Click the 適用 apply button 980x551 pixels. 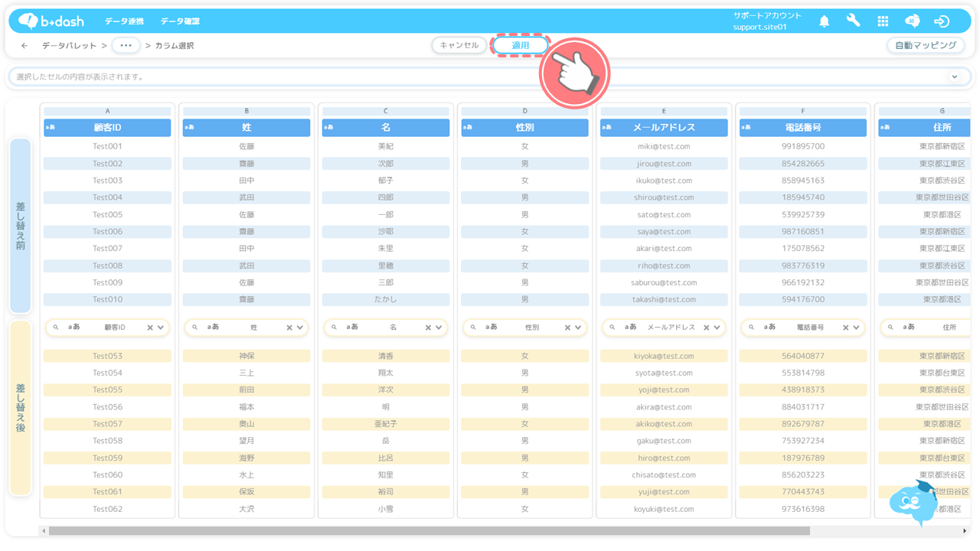tap(521, 45)
